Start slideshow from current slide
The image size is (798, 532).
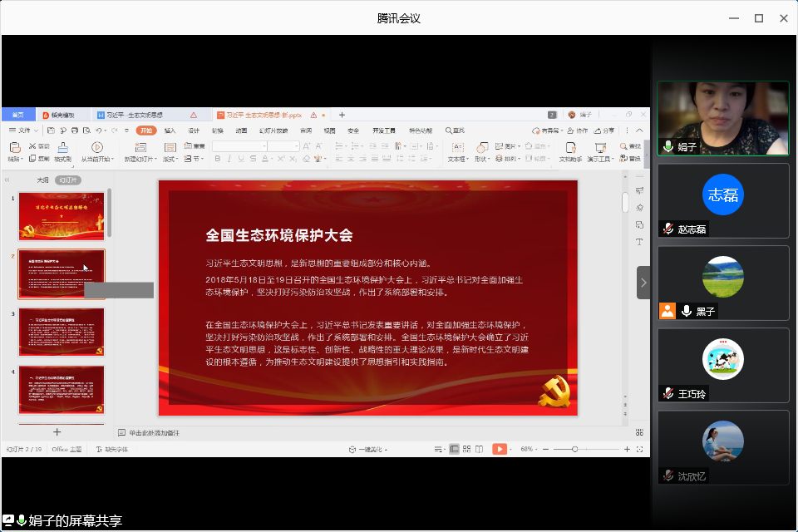(x=98, y=150)
